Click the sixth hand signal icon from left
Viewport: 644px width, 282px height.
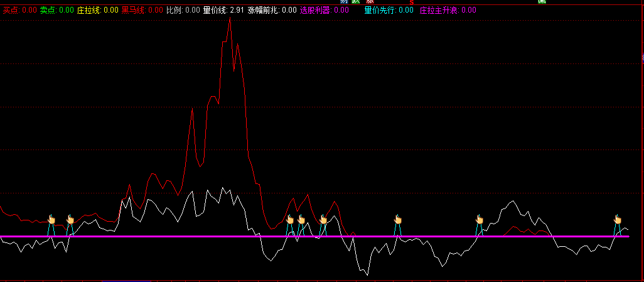(397, 219)
